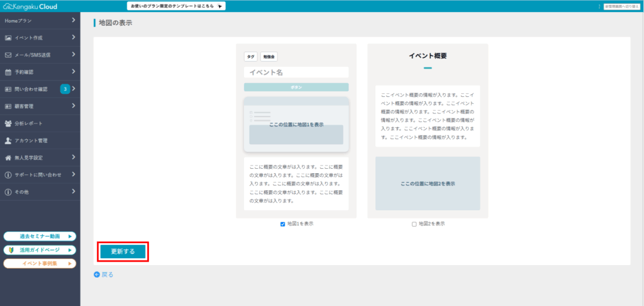
Task: Open イベント作成 via its image icon
Action: 8,38
